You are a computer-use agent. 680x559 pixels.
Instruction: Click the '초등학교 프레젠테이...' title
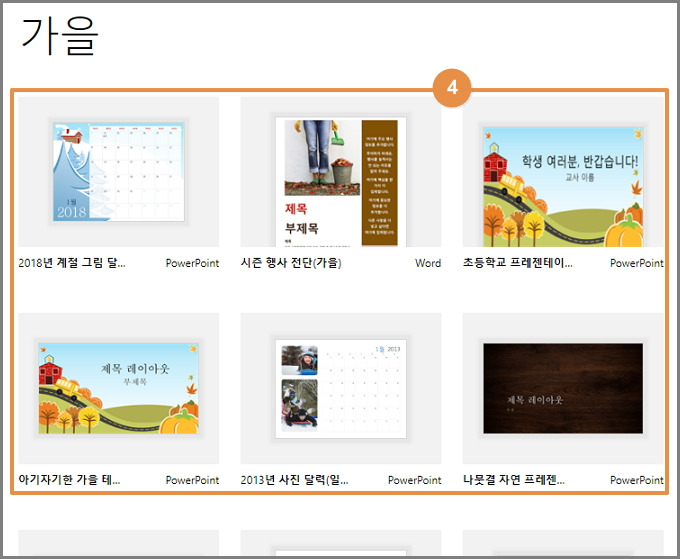pyautogui.click(x=518, y=263)
